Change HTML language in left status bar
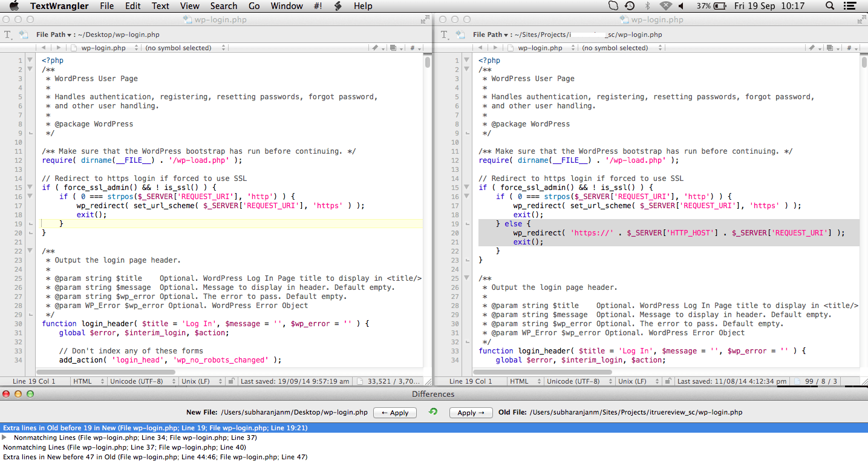The height and width of the screenshot is (469, 868). 88,381
